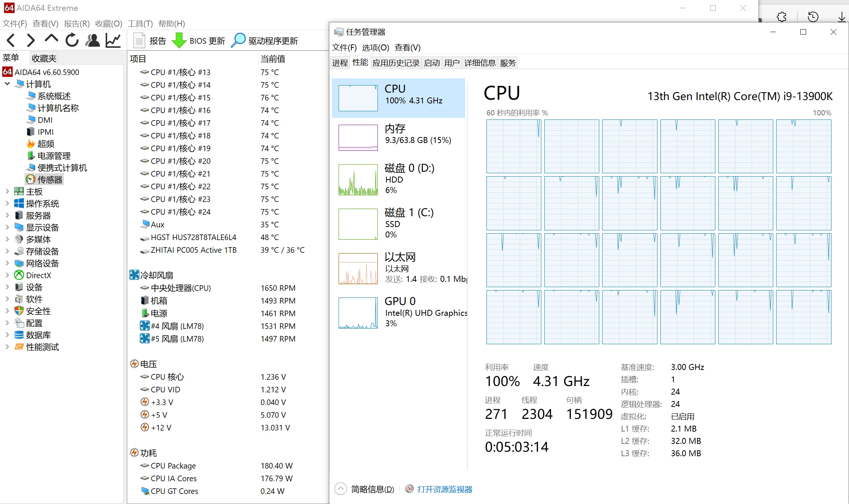
Task: Expand the 服务器 tree node
Action: 7,215
